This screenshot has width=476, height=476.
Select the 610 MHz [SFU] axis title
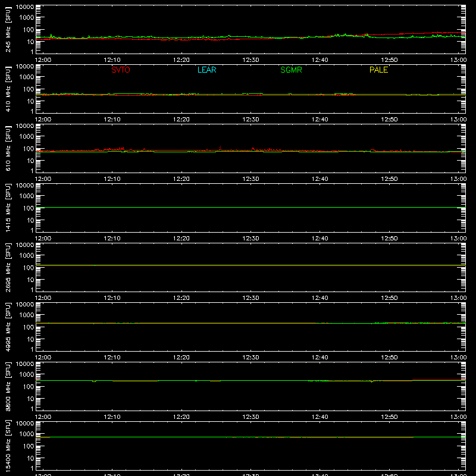[x=8, y=148]
